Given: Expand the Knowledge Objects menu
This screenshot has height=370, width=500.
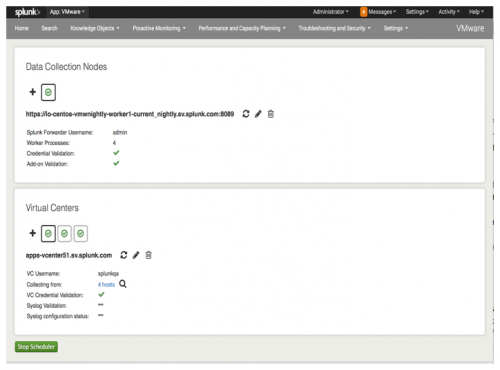Looking at the screenshot, I should [x=95, y=28].
